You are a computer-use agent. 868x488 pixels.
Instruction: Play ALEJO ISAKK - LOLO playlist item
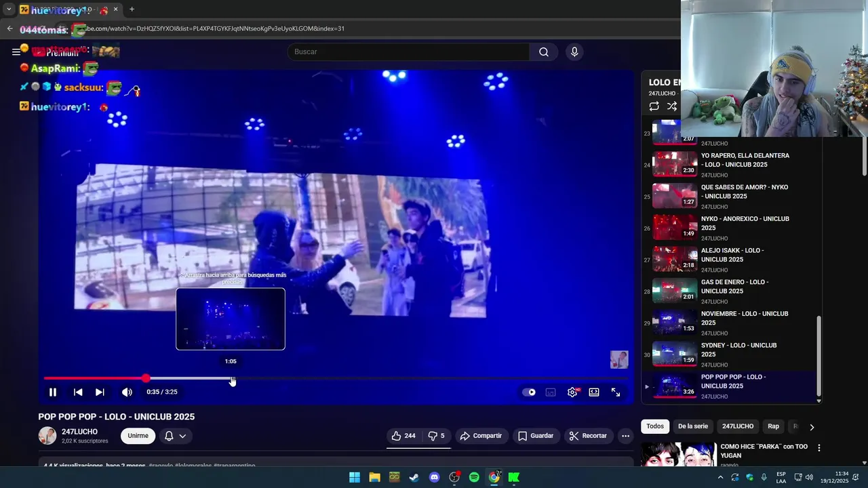pos(732,255)
